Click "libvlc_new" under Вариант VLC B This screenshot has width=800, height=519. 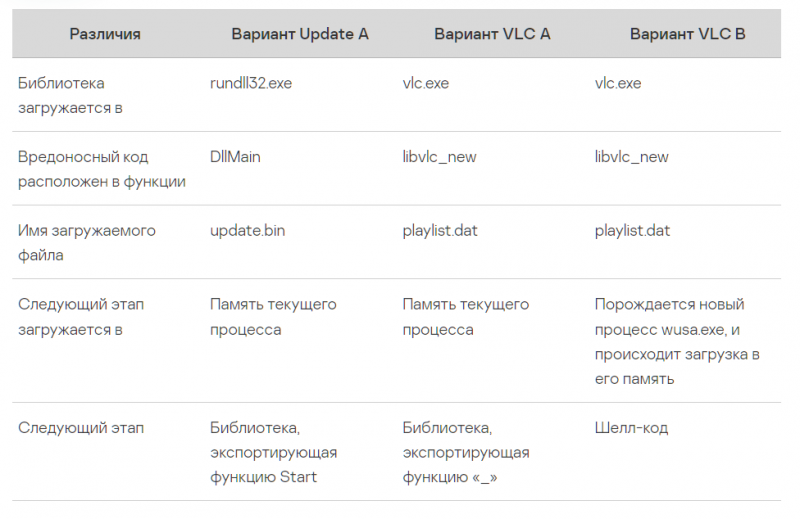tap(632, 157)
